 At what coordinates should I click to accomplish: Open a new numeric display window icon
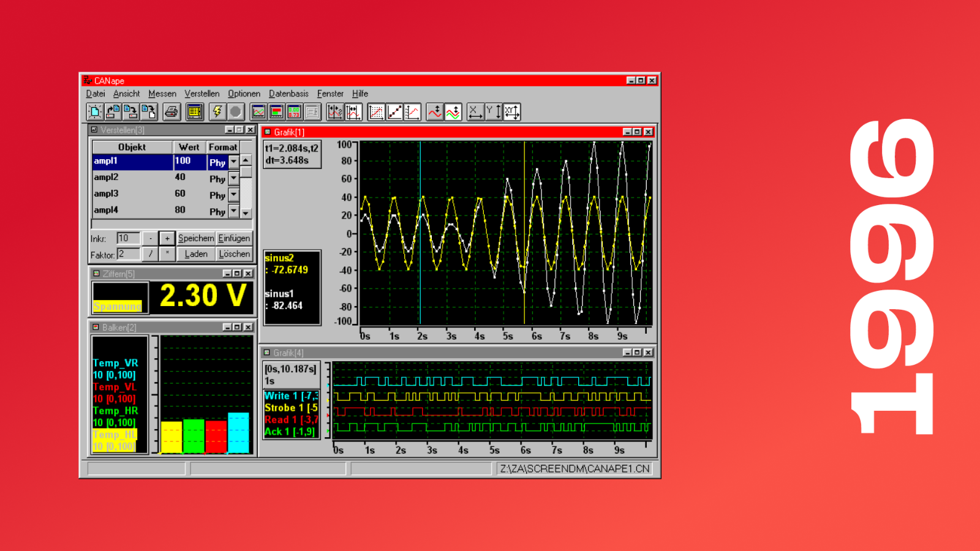[x=294, y=111]
